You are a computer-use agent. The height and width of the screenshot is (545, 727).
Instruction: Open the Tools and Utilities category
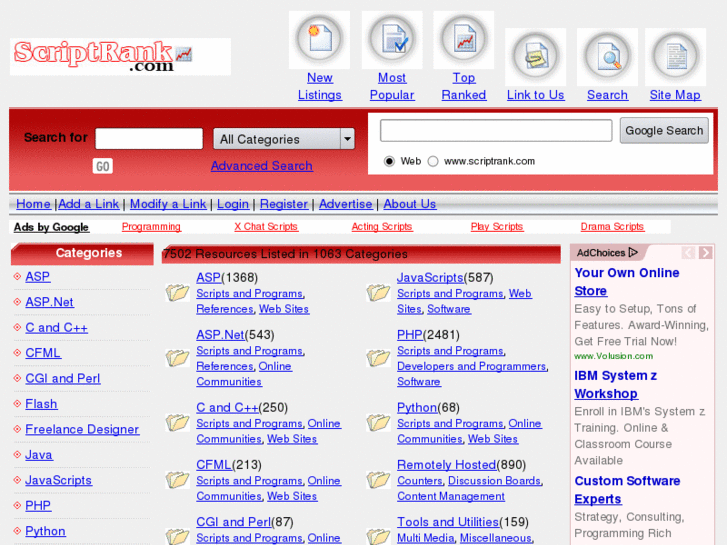point(448,522)
